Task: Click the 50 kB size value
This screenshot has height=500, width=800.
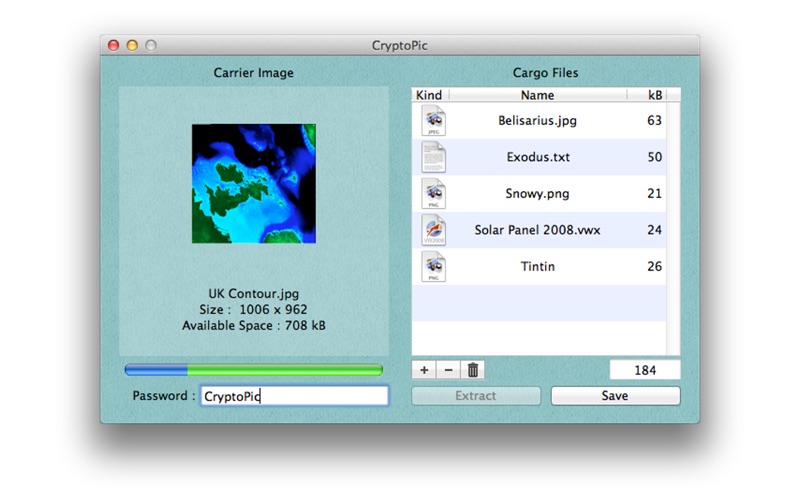Action: coord(655,157)
